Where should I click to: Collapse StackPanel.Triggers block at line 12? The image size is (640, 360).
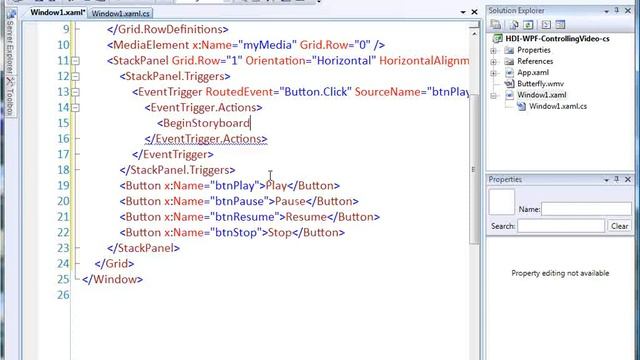(76, 76)
